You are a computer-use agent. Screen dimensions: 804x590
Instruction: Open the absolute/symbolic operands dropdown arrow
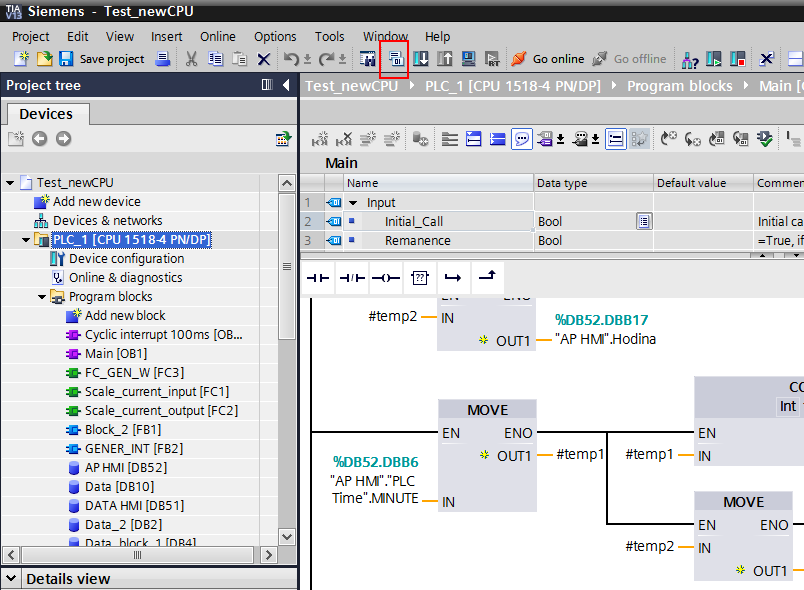point(560,139)
